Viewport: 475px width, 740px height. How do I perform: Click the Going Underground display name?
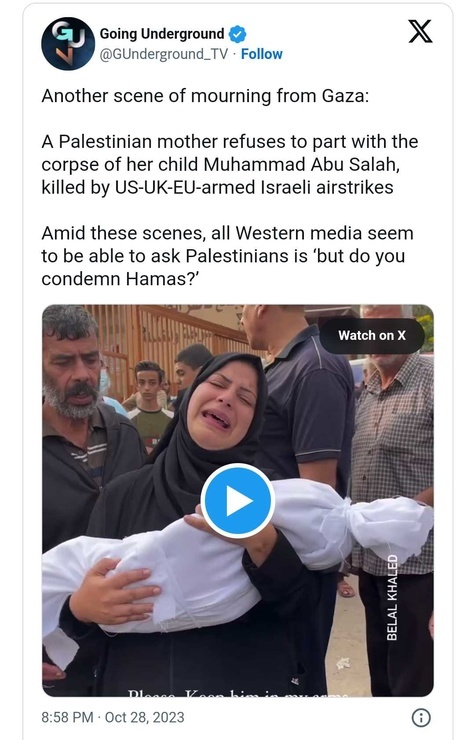(x=161, y=34)
